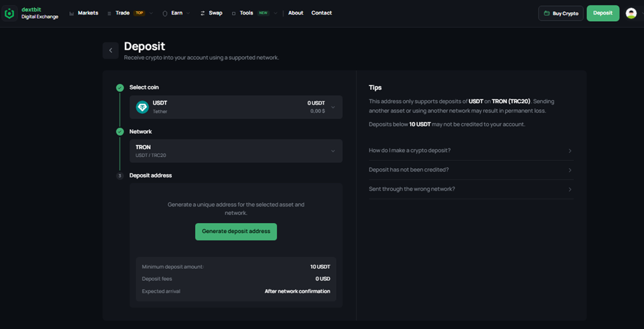
Task: Open the Swap menu item
Action: pyautogui.click(x=216, y=13)
